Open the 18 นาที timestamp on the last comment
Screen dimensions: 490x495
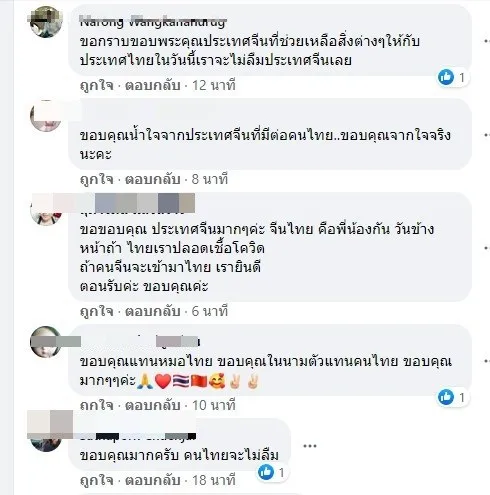click(x=214, y=481)
